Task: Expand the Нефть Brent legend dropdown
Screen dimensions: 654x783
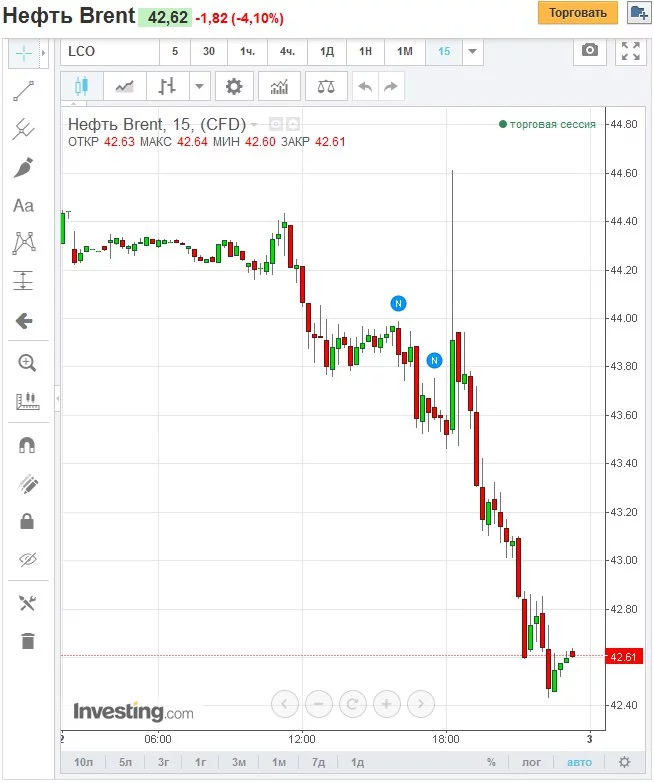Action: point(255,124)
